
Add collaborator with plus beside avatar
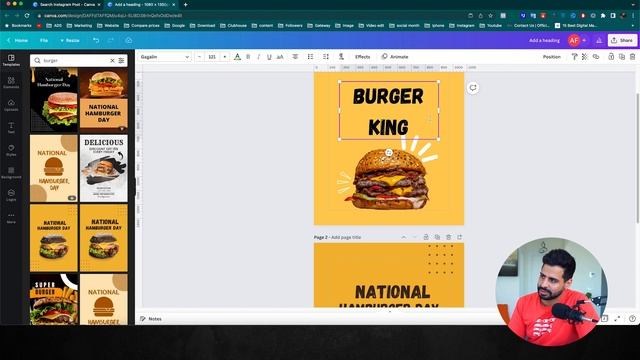click(584, 40)
